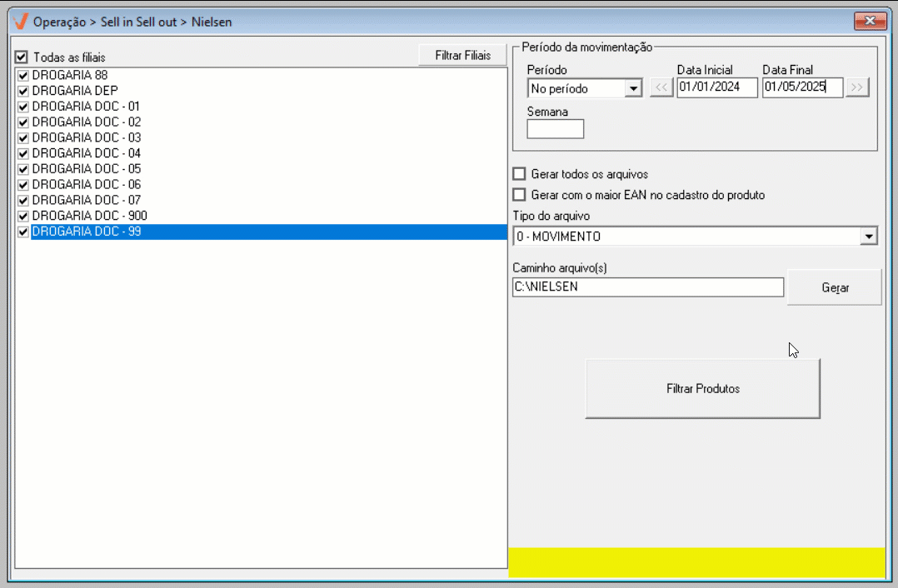Open the Período dropdown arrow
This screenshot has width=898, height=588.
click(633, 89)
